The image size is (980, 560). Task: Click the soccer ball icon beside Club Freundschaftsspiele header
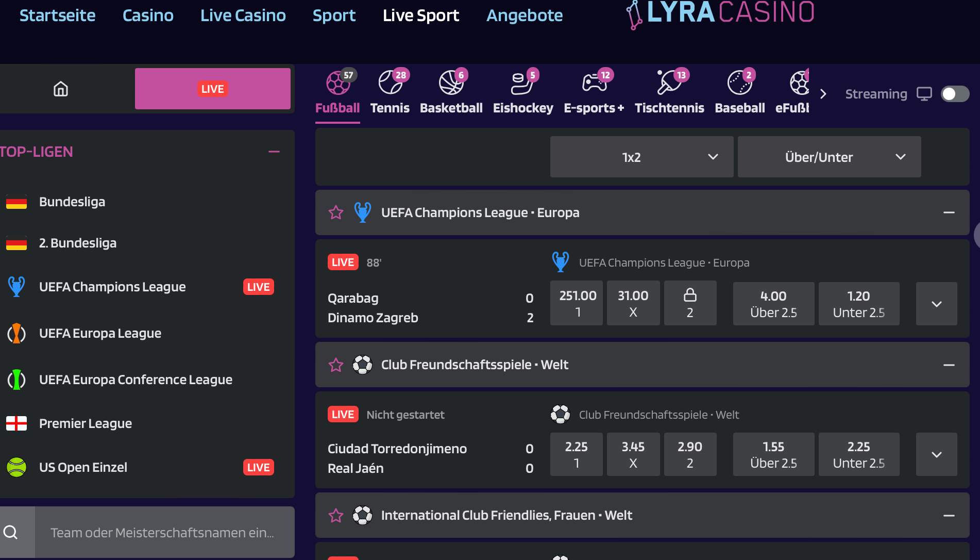click(363, 365)
